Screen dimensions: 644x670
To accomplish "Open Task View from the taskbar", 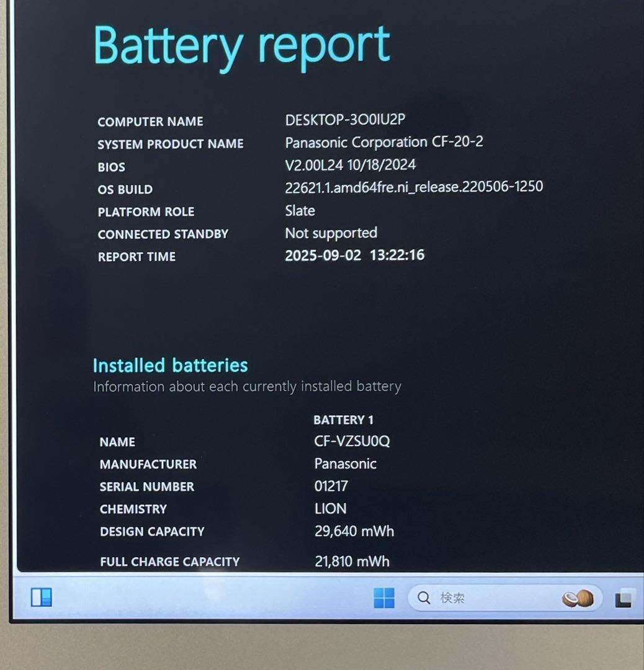I will pos(624,598).
